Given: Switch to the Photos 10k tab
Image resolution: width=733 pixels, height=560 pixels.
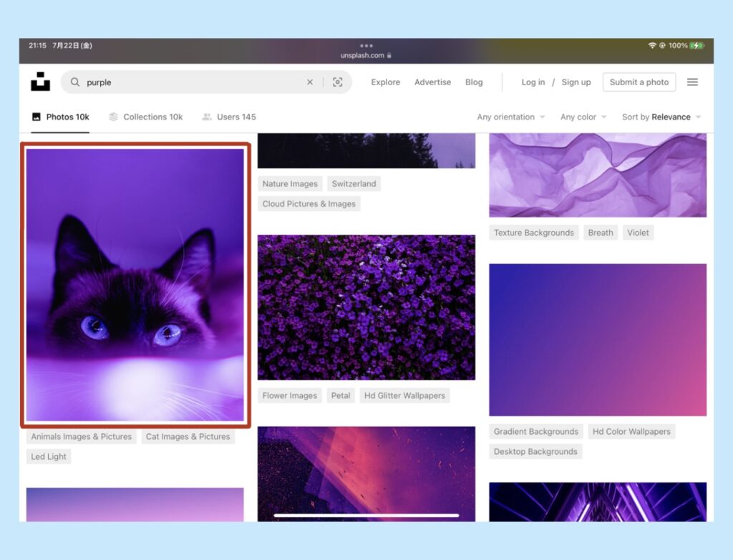Looking at the screenshot, I should point(60,117).
